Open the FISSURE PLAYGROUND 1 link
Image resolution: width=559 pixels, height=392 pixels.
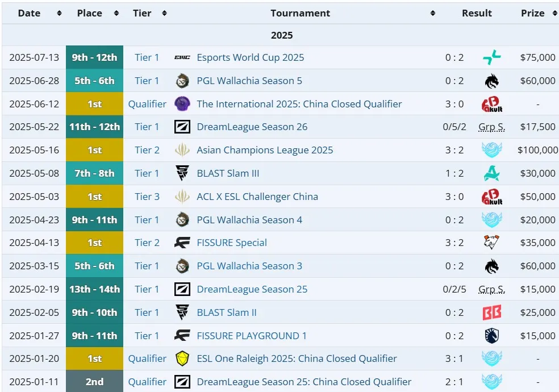(x=251, y=336)
